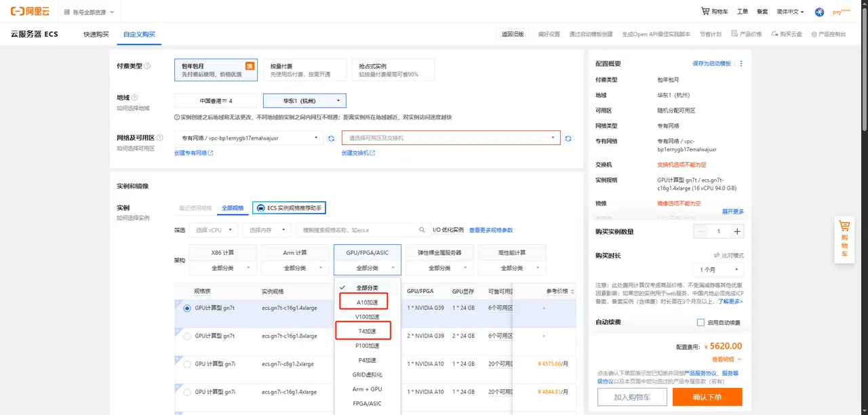
Task: Click the blue round avatar icon
Action: pos(819,12)
